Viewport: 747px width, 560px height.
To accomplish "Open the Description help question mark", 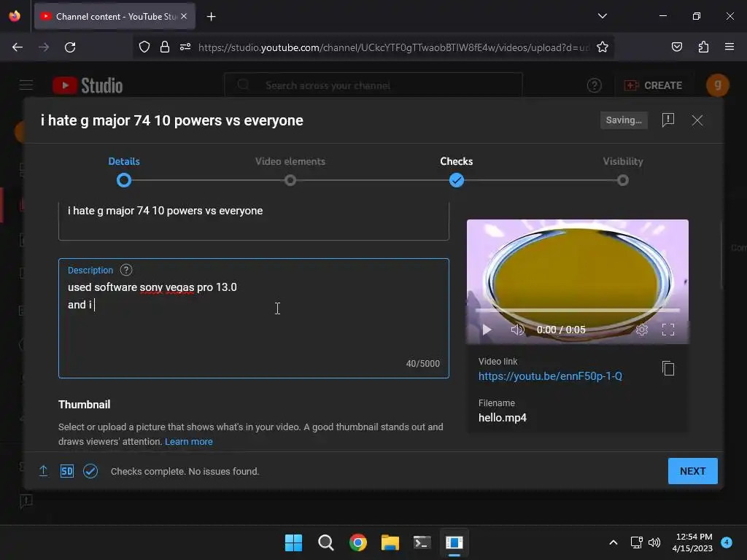I will pos(125,270).
